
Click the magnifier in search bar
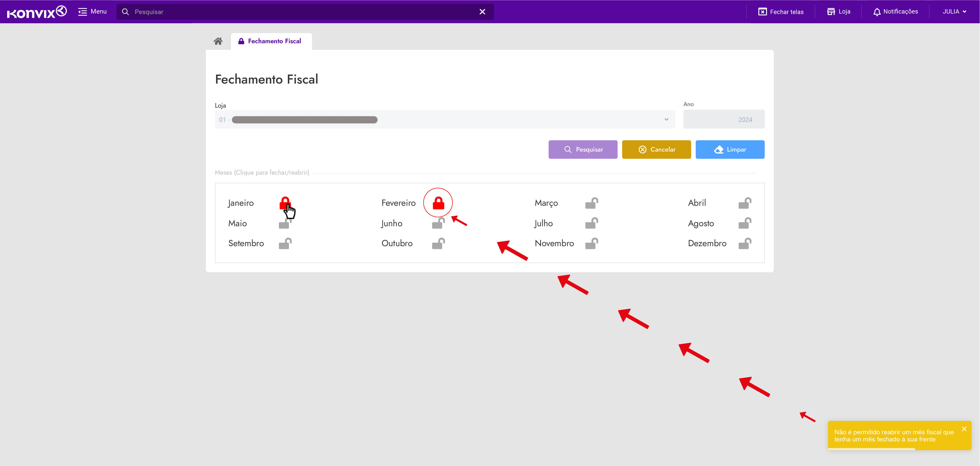(x=125, y=12)
